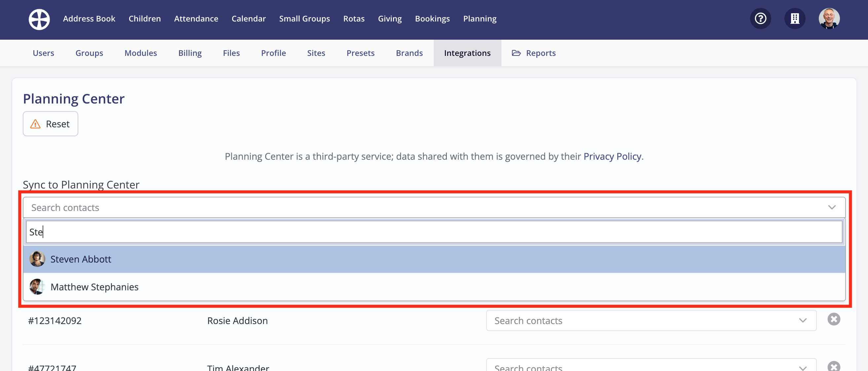Open the user profile avatar
868x371 pixels.
[x=829, y=19]
